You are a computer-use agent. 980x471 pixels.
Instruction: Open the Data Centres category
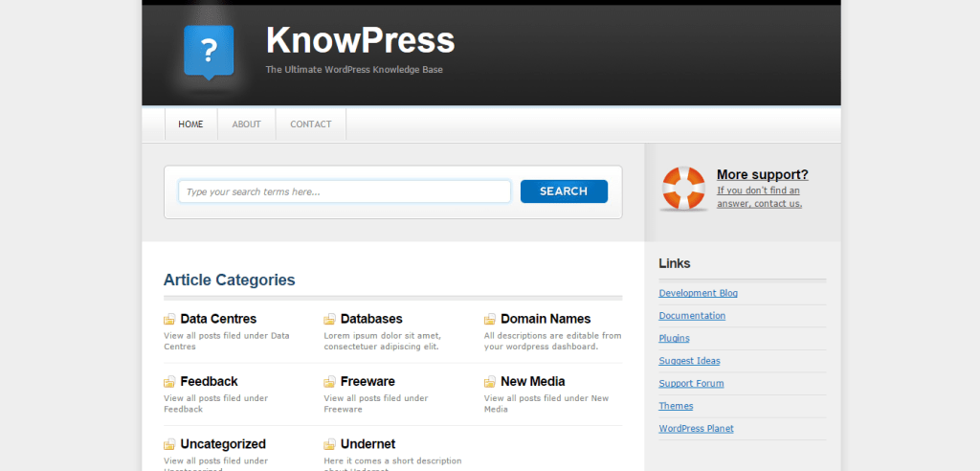coord(218,319)
